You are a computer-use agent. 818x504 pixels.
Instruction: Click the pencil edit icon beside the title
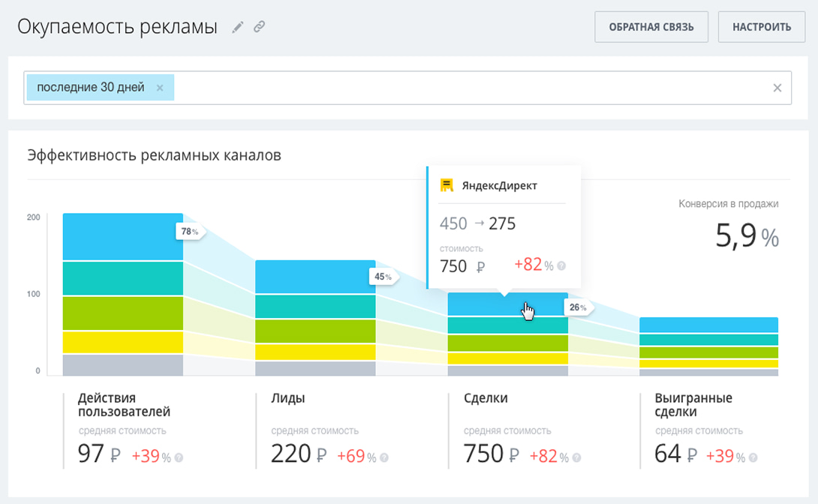click(238, 28)
